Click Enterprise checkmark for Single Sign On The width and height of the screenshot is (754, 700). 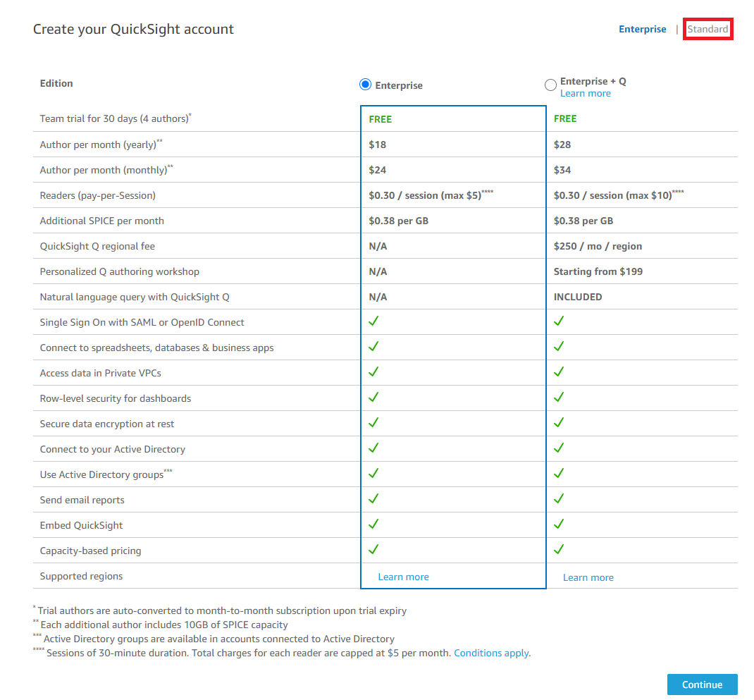pyautogui.click(x=373, y=321)
